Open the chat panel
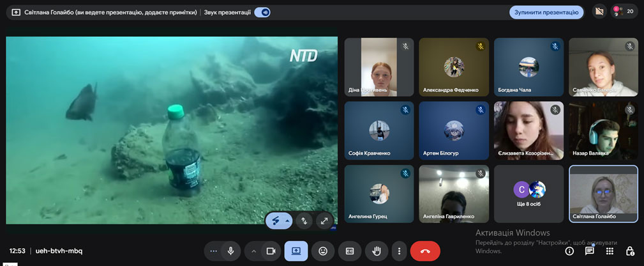Image resolution: width=644 pixels, height=266 pixels. coord(590,251)
